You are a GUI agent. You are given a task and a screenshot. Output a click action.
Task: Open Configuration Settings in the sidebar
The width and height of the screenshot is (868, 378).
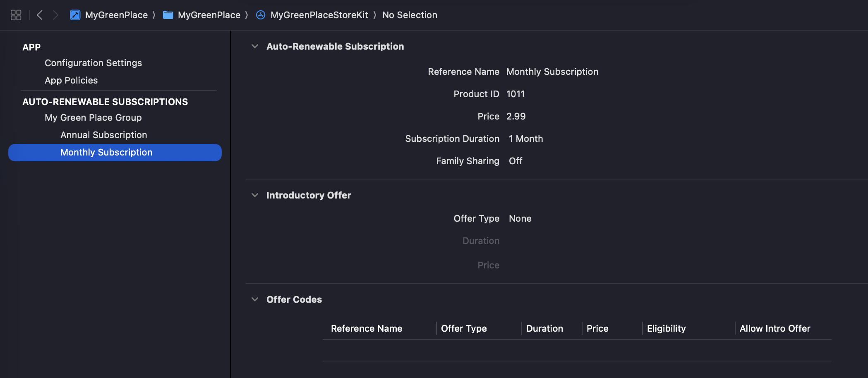93,63
